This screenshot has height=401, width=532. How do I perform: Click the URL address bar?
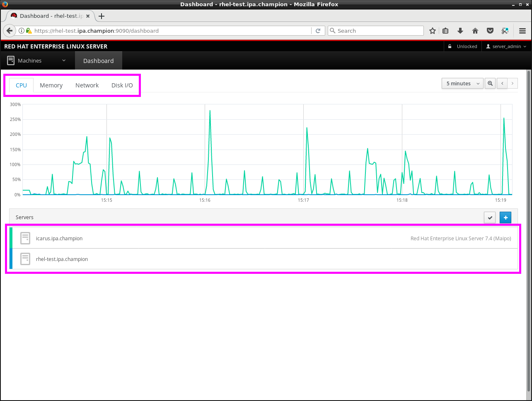pos(172,31)
